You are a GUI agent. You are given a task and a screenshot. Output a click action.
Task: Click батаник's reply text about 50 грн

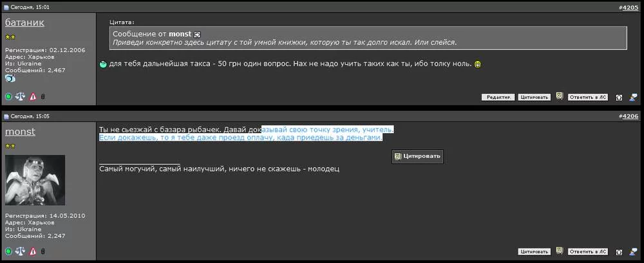pos(291,64)
